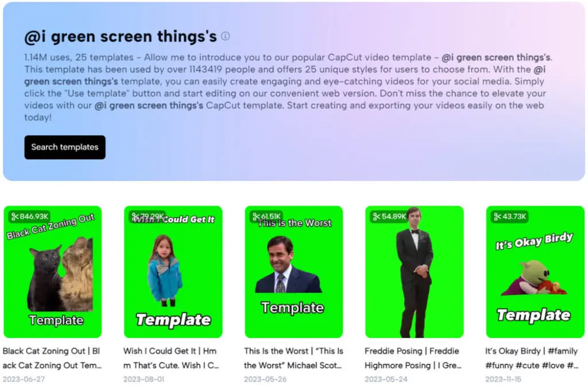Click the scissors icon on the Freddie Posing card
The height and width of the screenshot is (385, 588).
coord(377,217)
